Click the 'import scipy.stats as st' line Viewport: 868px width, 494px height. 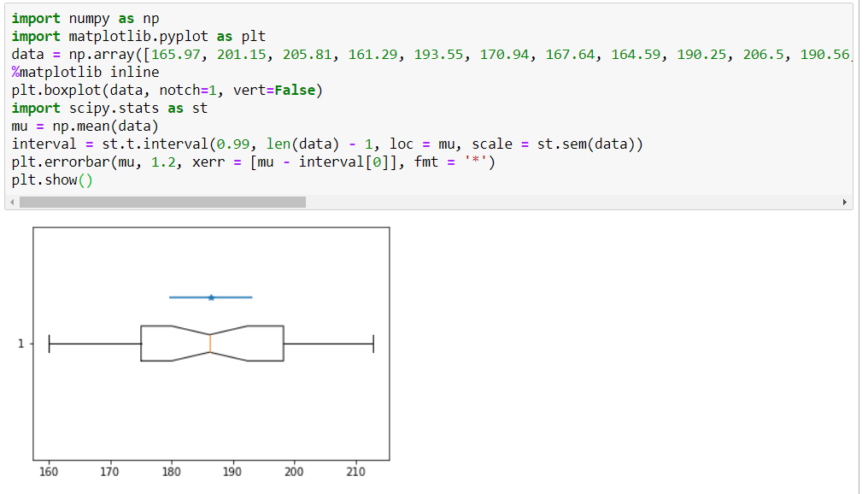point(109,108)
